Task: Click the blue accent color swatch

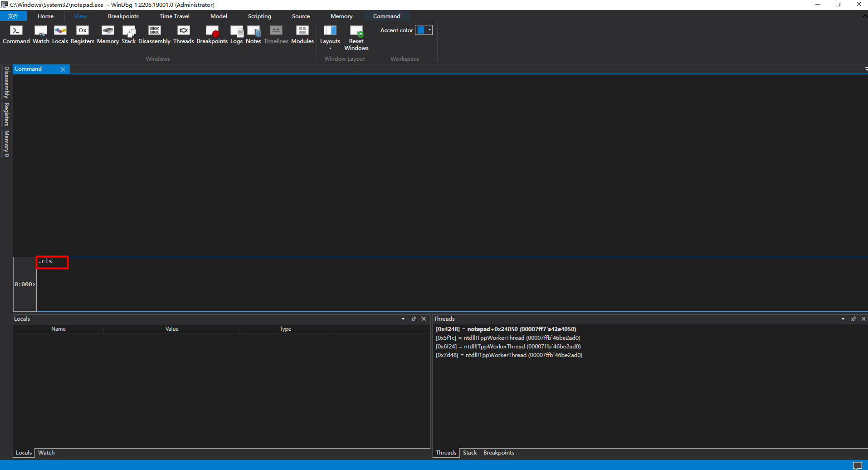Action: click(x=421, y=30)
